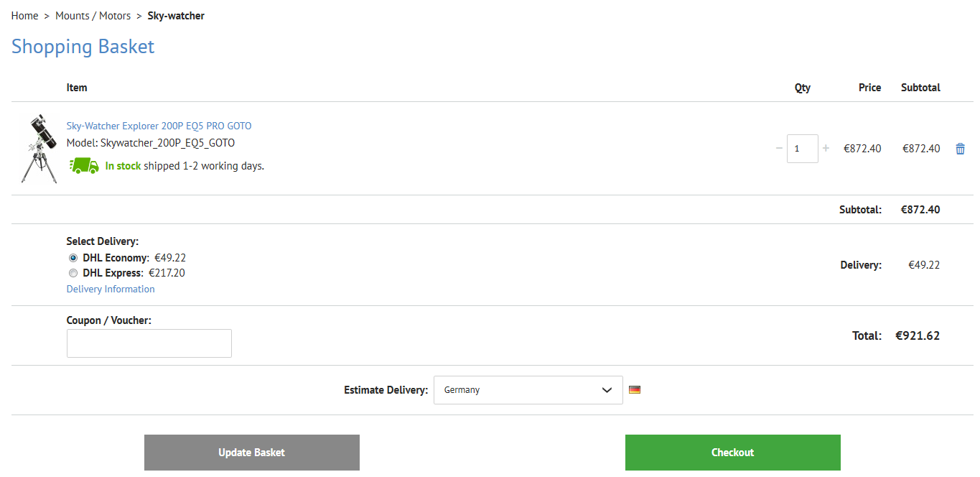Viewport: 980px width, 477px height.
Task: Go to Home in the breadcrumb
Action: coord(25,16)
